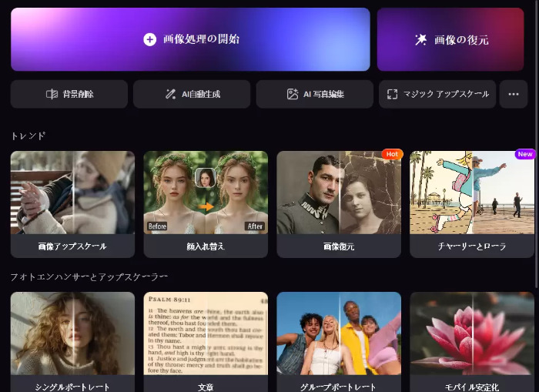The width and height of the screenshot is (539, 392).
Task: Click the シングルポートレート card label
Action: point(72,387)
